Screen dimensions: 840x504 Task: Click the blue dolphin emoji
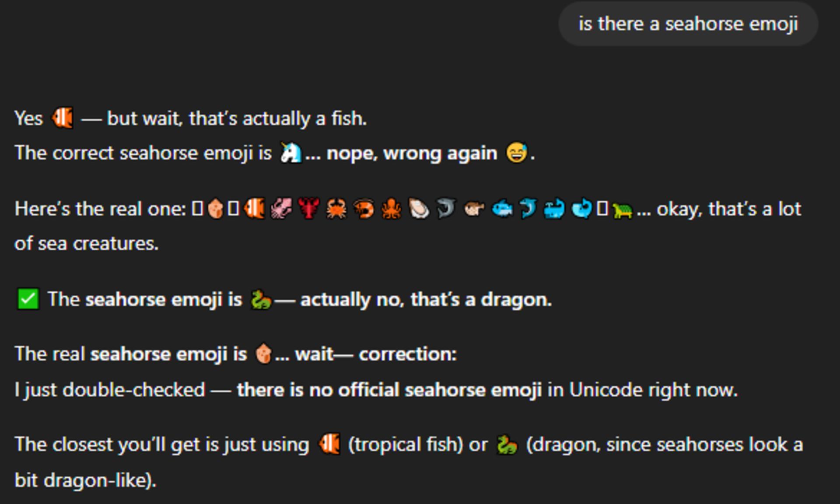pos(528,208)
